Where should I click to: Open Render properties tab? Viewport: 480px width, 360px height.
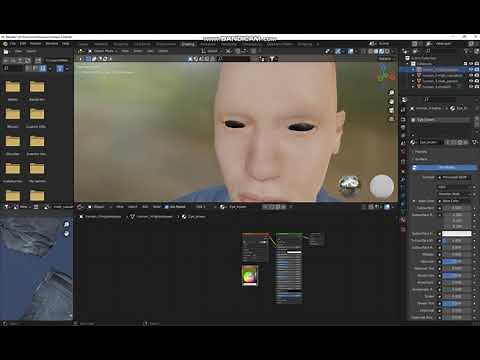403,119
